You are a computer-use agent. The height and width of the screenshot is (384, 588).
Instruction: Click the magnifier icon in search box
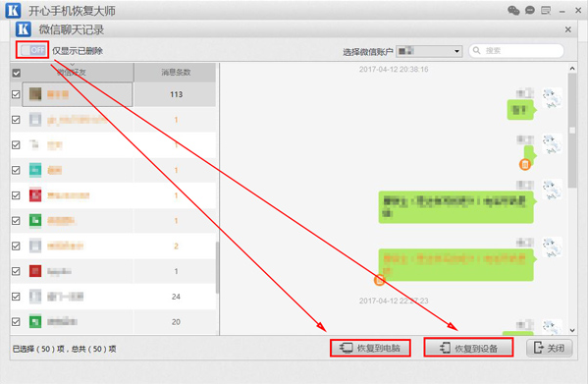477,50
